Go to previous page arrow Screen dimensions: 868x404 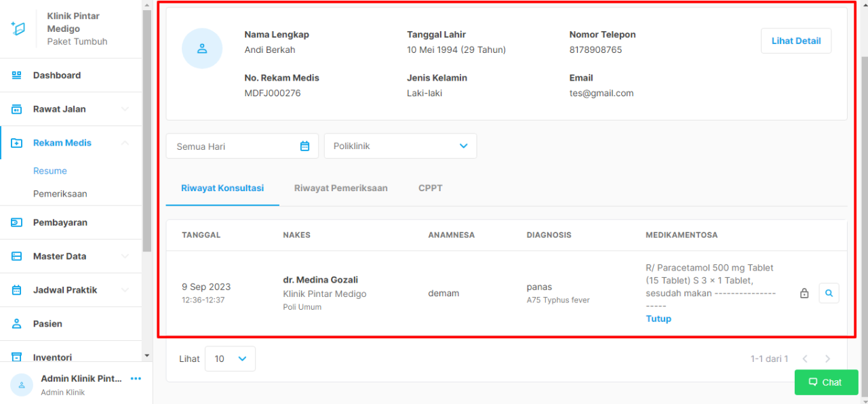(805, 359)
